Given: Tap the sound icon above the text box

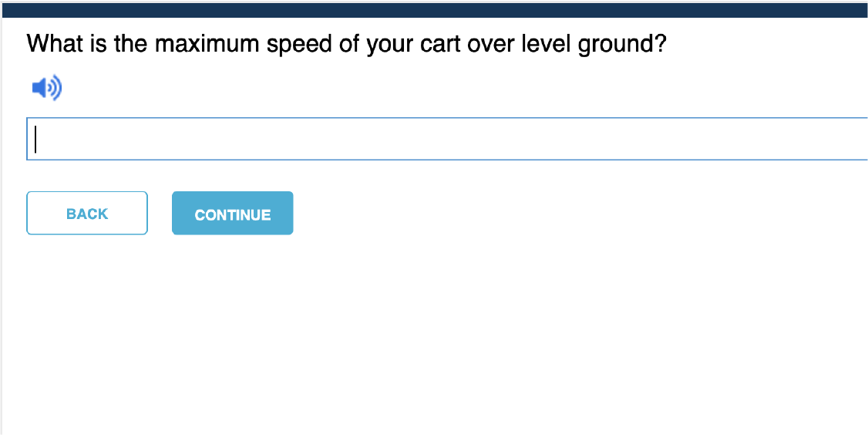Looking at the screenshot, I should [46, 89].
